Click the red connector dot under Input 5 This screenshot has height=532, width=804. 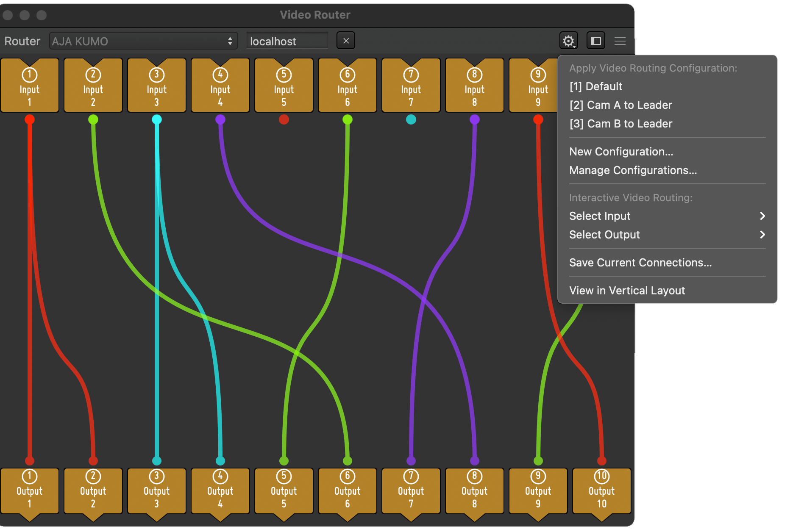(284, 119)
